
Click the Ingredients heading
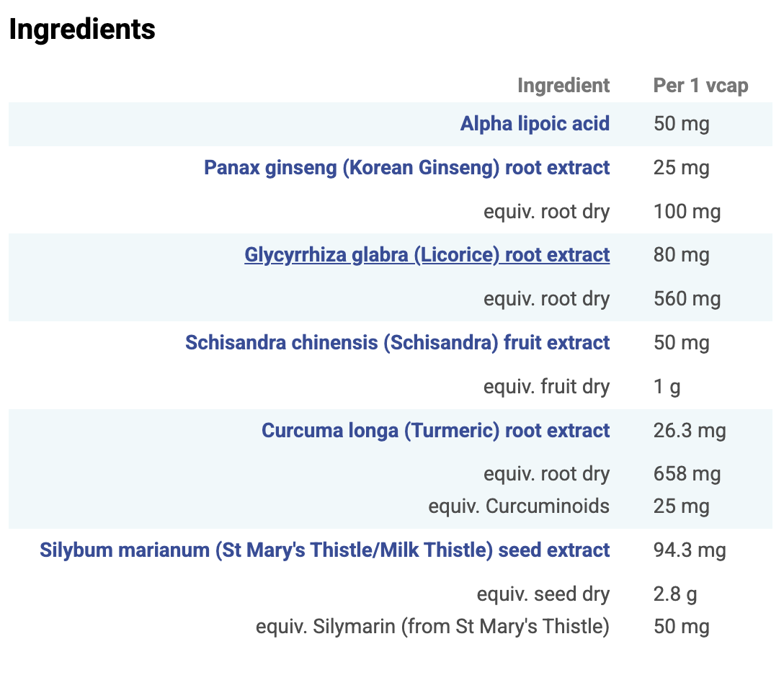tap(81, 30)
